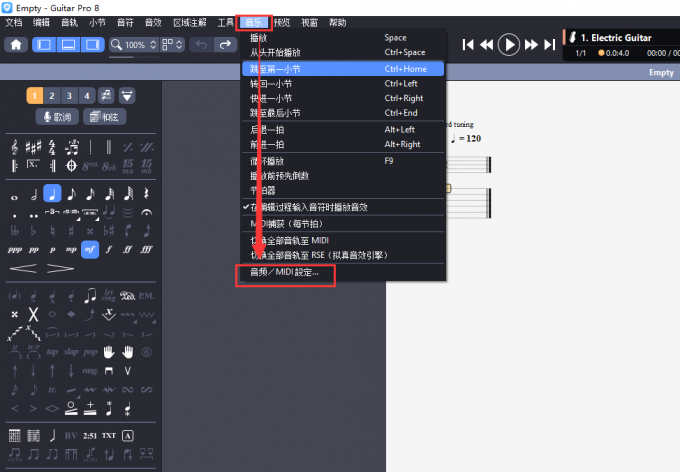The width and height of the screenshot is (680, 472).
Task: Open the key signature sharps icon
Action: pyautogui.click(x=33, y=148)
